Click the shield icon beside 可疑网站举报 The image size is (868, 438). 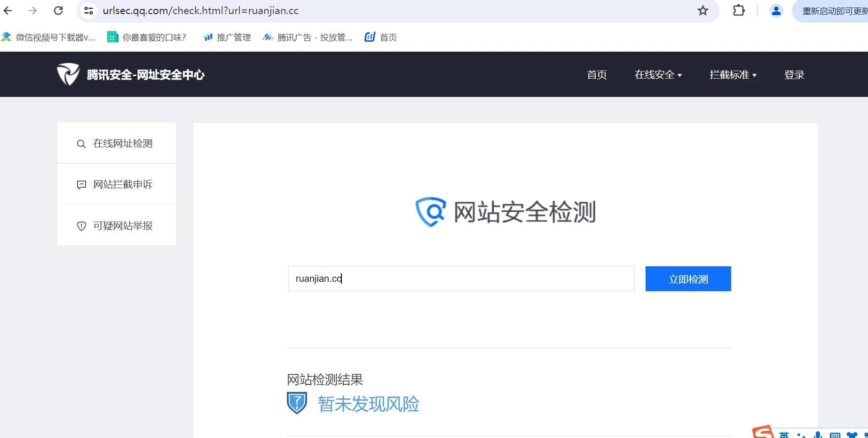81,226
